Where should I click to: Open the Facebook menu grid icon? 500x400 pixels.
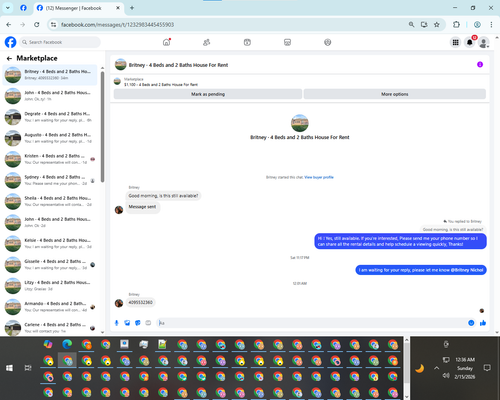click(x=455, y=42)
